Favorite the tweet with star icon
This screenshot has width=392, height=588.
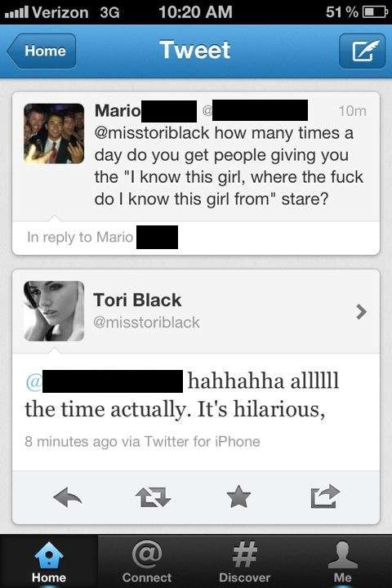click(x=238, y=497)
